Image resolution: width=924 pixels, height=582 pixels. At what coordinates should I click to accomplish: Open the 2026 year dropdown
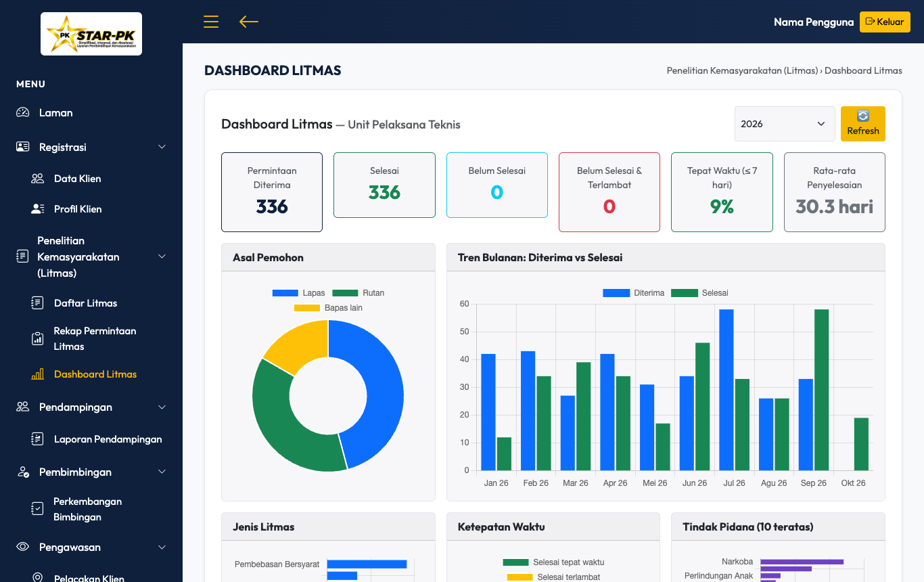pyautogui.click(x=785, y=124)
